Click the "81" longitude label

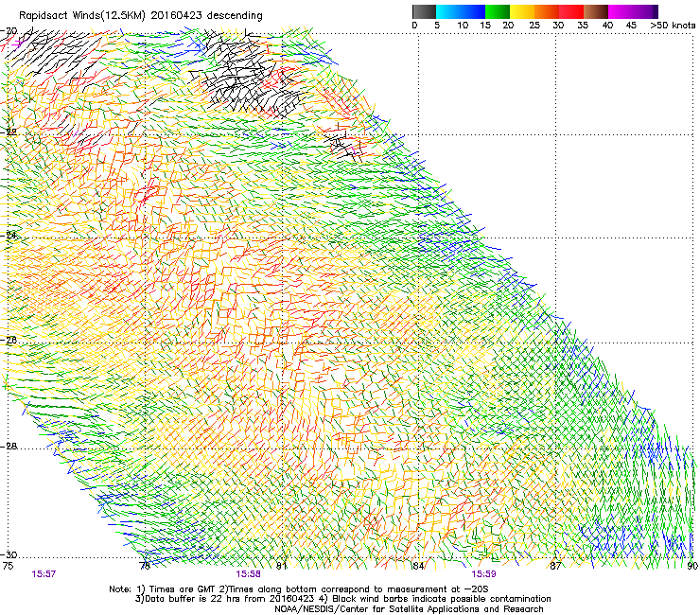281,566
